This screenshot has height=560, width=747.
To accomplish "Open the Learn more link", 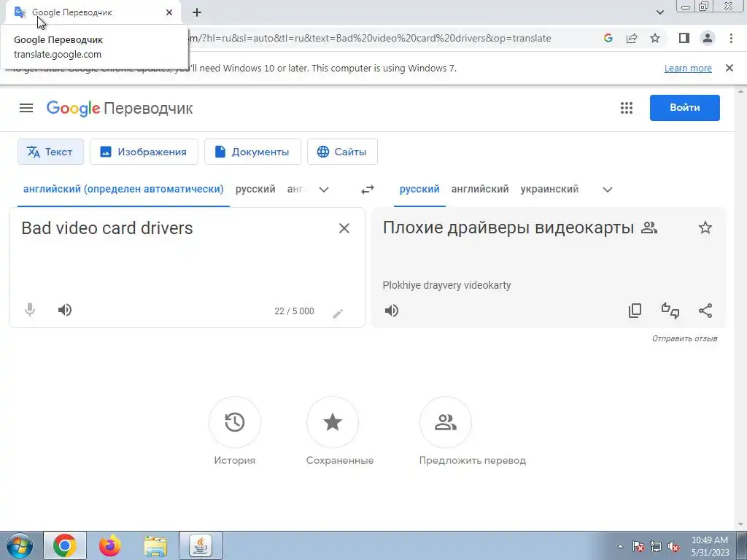I will [x=688, y=68].
